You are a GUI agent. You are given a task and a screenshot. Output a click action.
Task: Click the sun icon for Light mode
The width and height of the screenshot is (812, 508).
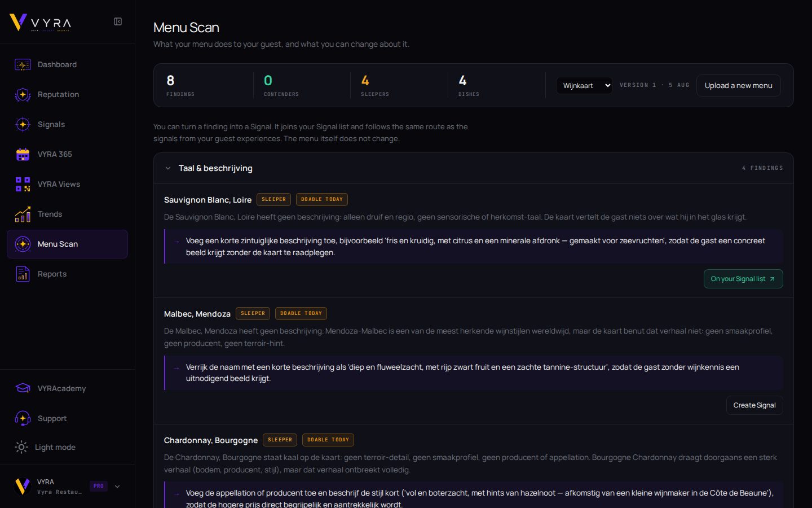click(x=21, y=448)
